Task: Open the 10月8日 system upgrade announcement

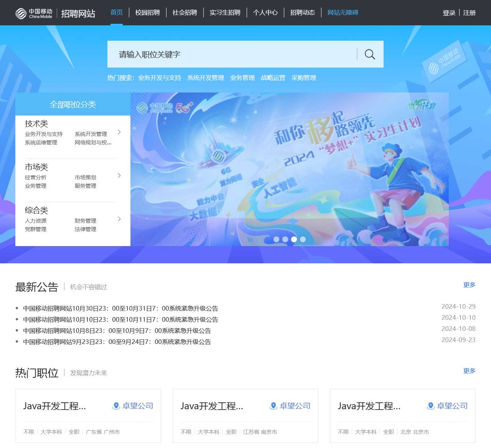Action: coord(117,331)
